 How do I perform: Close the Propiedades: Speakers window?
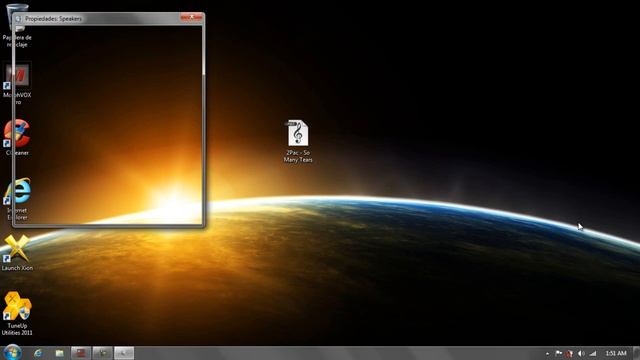click(x=191, y=17)
